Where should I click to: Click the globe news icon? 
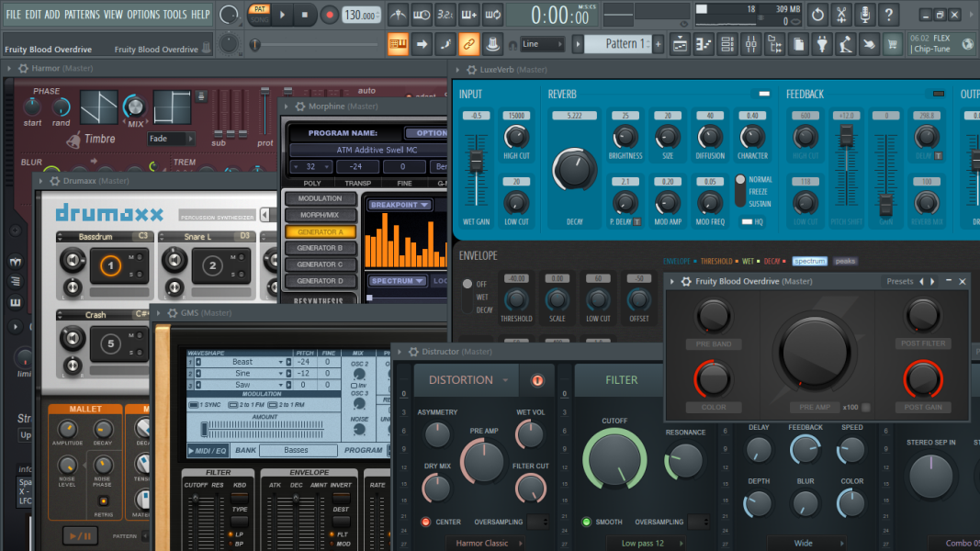[967, 44]
